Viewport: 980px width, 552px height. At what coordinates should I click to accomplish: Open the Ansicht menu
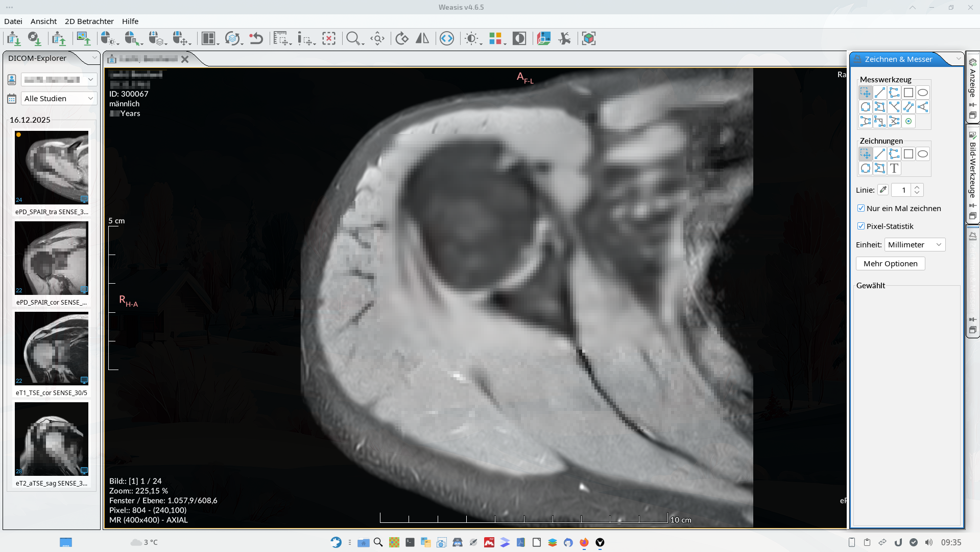coord(43,21)
